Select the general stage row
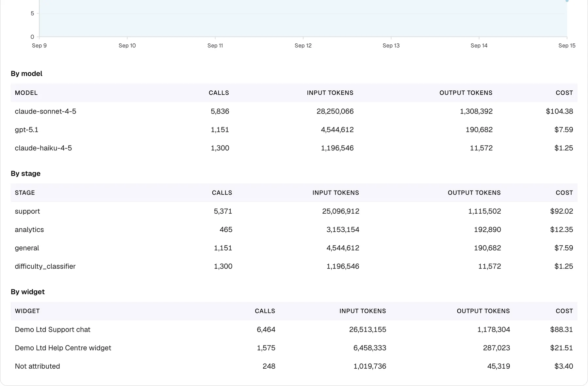This screenshot has height=386, width=588. [294, 248]
